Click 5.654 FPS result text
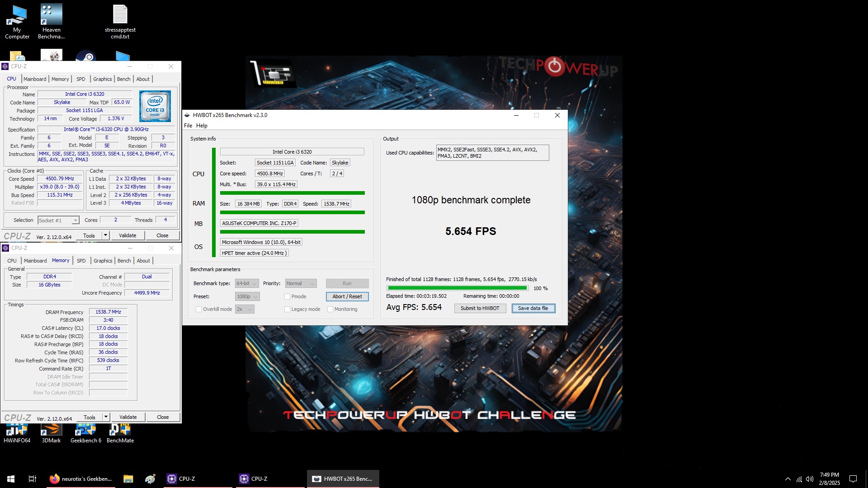This screenshot has width=868, height=488. click(x=471, y=231)
